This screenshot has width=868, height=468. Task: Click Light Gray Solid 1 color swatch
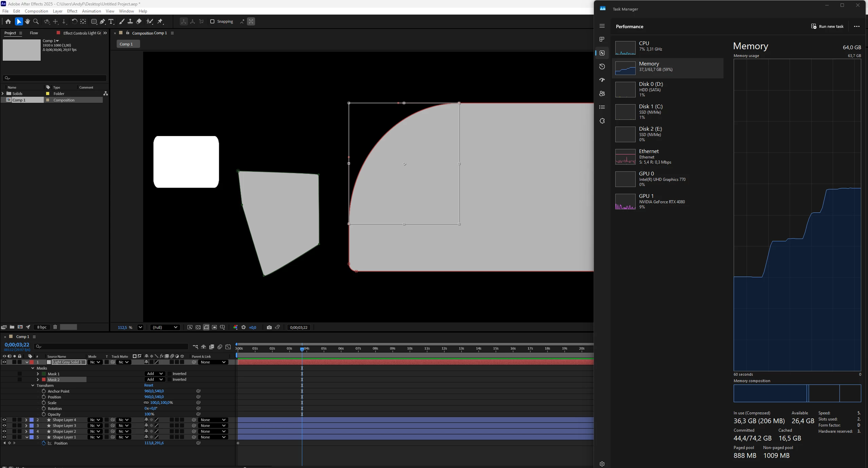pos(49,362)
